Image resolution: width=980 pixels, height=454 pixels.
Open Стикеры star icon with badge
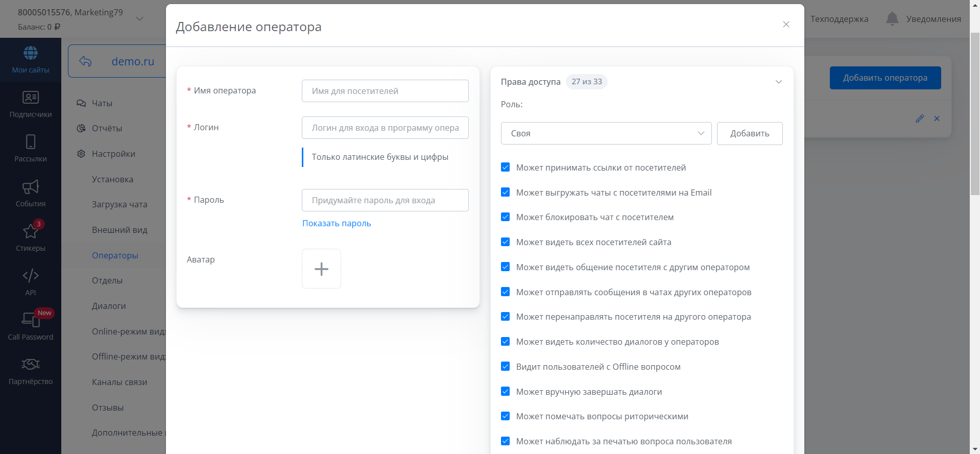click(31, 231)
